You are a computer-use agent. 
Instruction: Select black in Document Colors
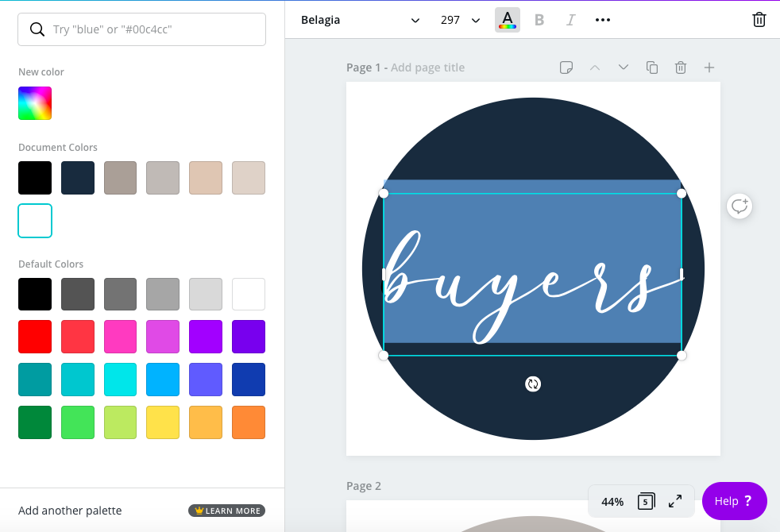[35, 178]
